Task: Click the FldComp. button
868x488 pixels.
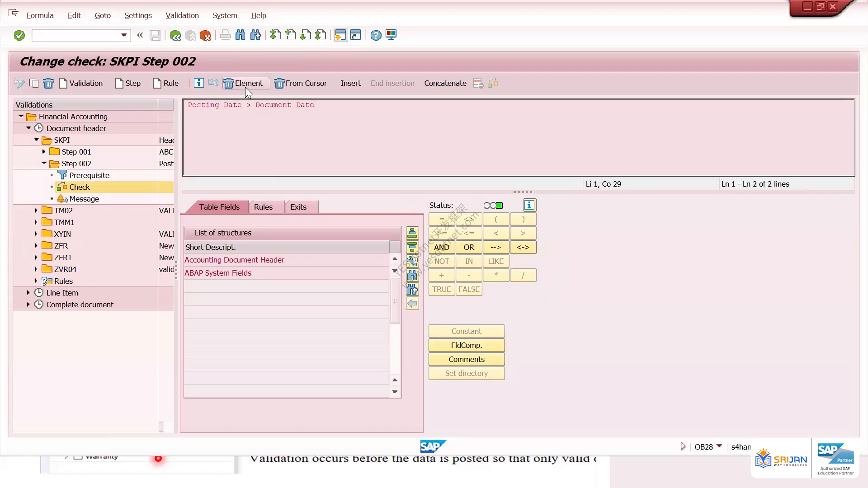Action: [467, 345]
